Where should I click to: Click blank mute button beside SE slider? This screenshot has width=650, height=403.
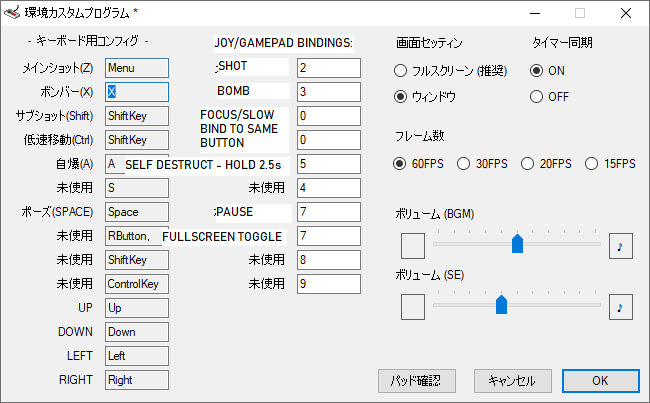coord(412,307)
